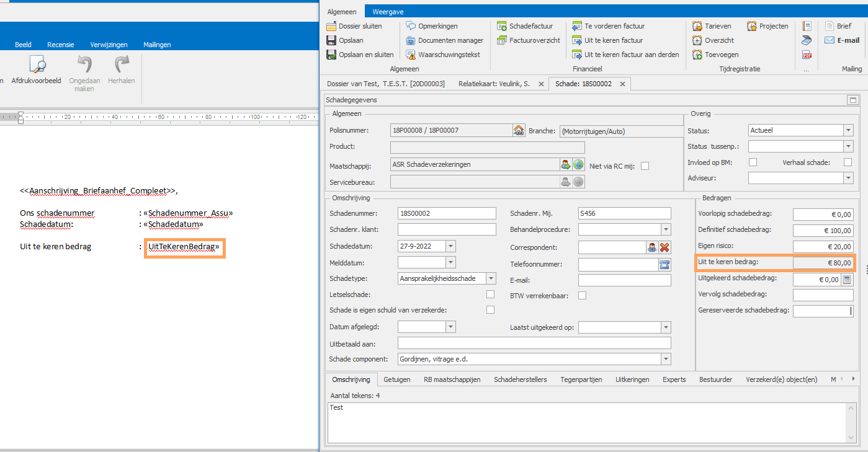Image resolution: width=868 pixels, height=452 pixels.
Task: Open the Laatst uitgekeerd op dropdown
Action: (666, 327)
